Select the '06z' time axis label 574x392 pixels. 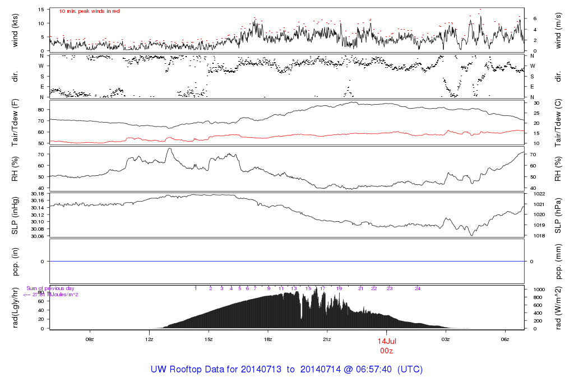point(505,339)
